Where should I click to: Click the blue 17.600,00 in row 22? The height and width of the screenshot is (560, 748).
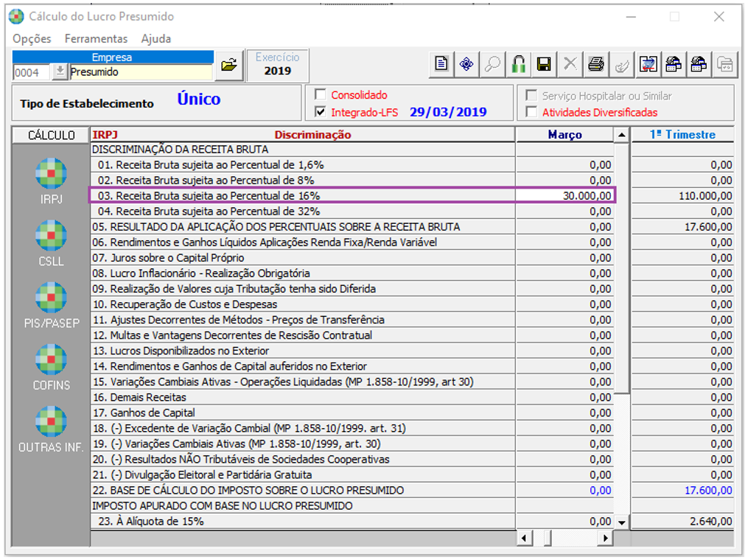tap(682, 490)
